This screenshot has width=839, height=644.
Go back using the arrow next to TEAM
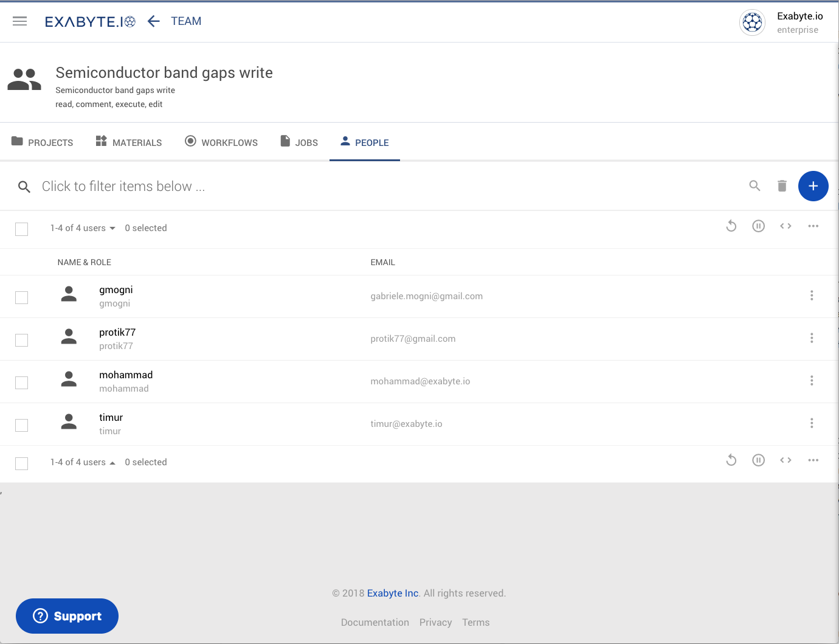pyautogui.click(x=154, y=21)
